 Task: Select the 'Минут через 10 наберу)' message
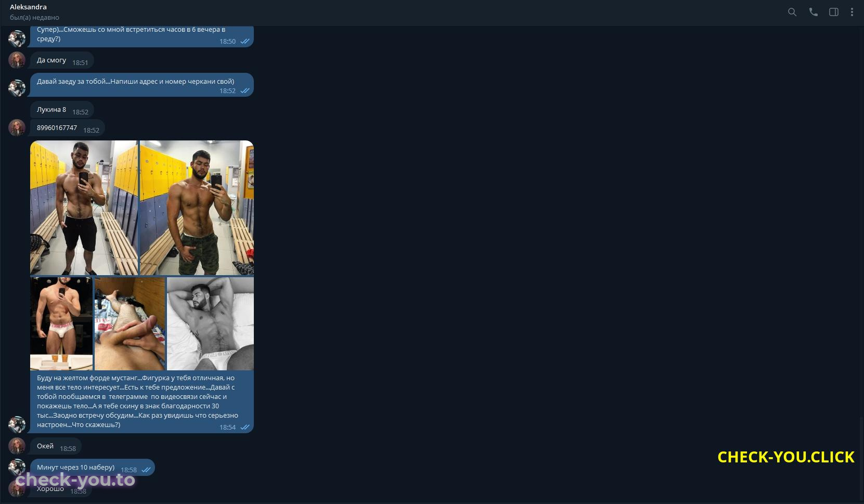click(93, 468)
